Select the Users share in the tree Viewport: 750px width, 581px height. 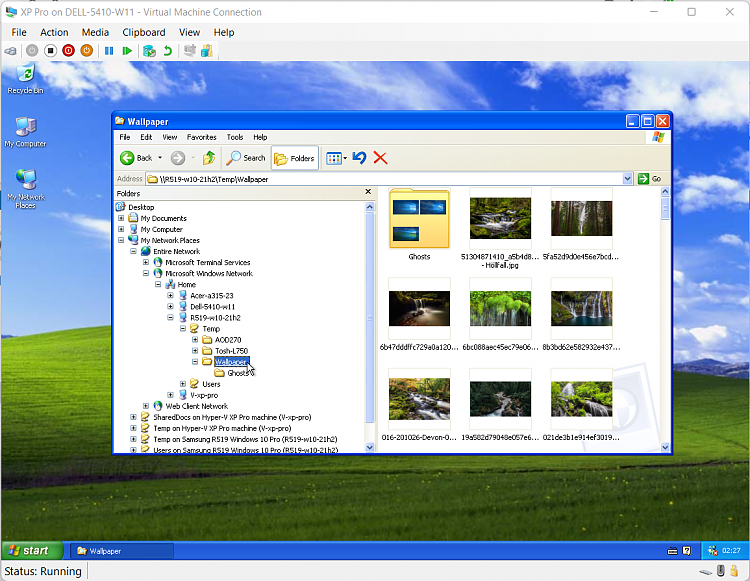tap(211, 384)
